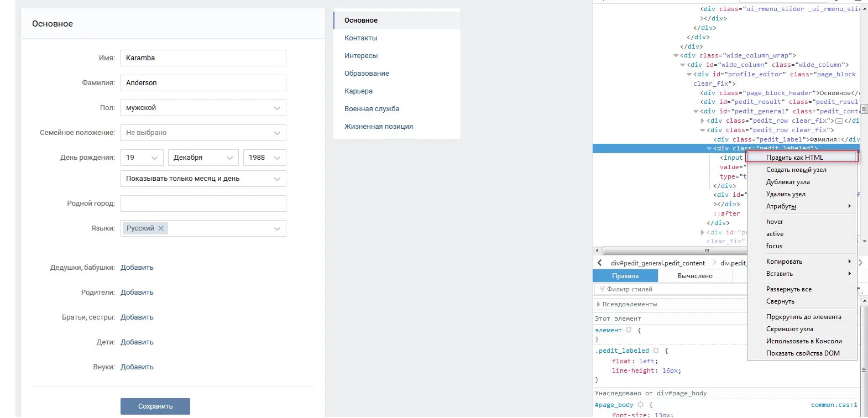Open the birth year dropdown showing 1988
This screenshot has height=418, width=868.
pos(265,158)
